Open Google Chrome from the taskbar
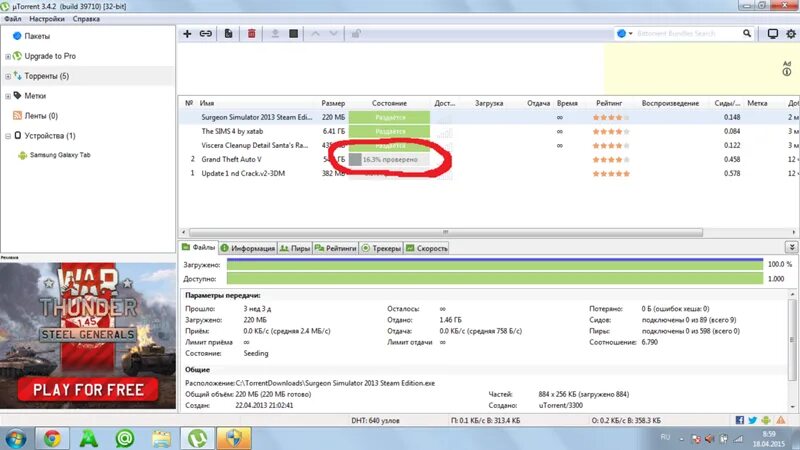The width and height of the screenshot is (800, 450). click(x=52, y=438)
